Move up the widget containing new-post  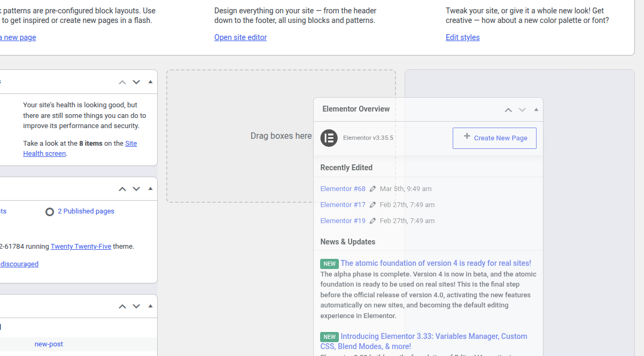pos(122,306)
